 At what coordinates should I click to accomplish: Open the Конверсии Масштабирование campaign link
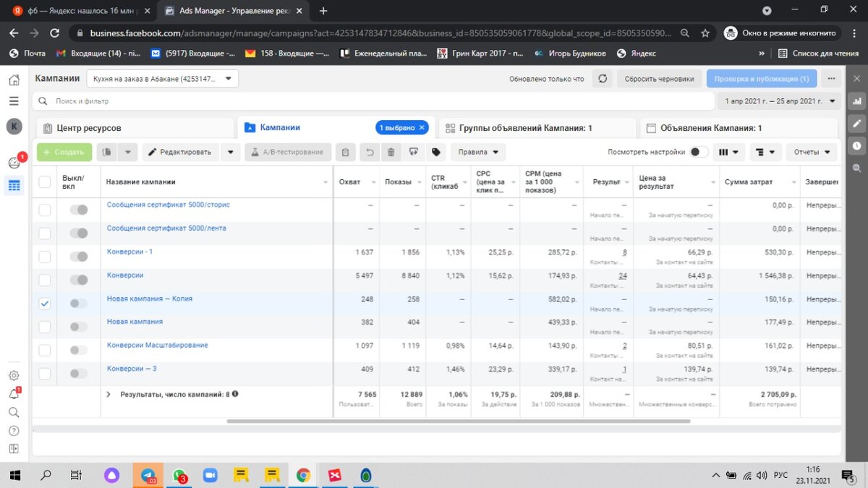(158, 346)
